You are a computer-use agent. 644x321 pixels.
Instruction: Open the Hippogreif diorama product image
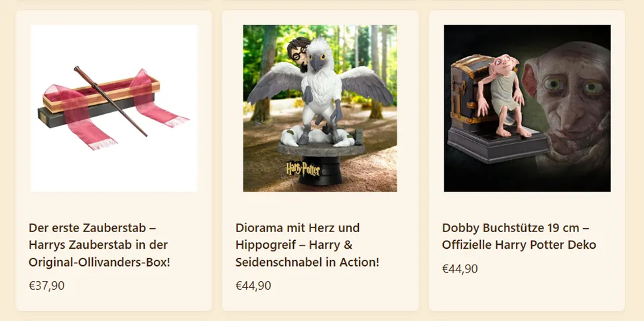click(x=320, y=108)
